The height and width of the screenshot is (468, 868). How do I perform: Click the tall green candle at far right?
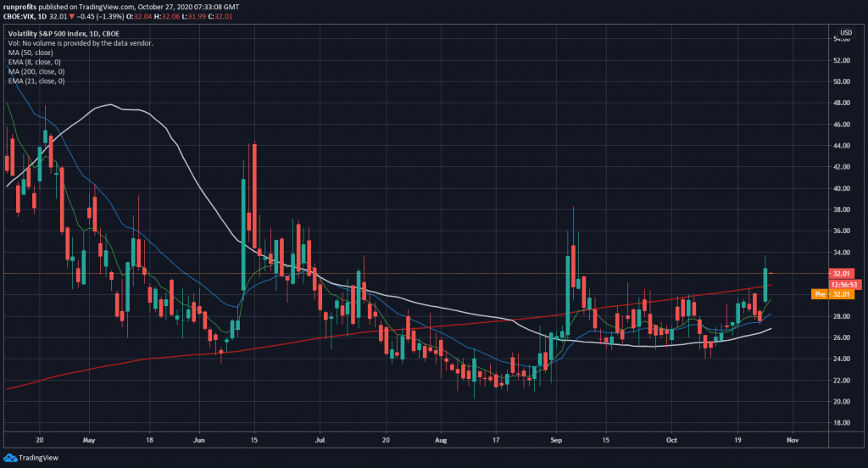[x=765, y=285]
